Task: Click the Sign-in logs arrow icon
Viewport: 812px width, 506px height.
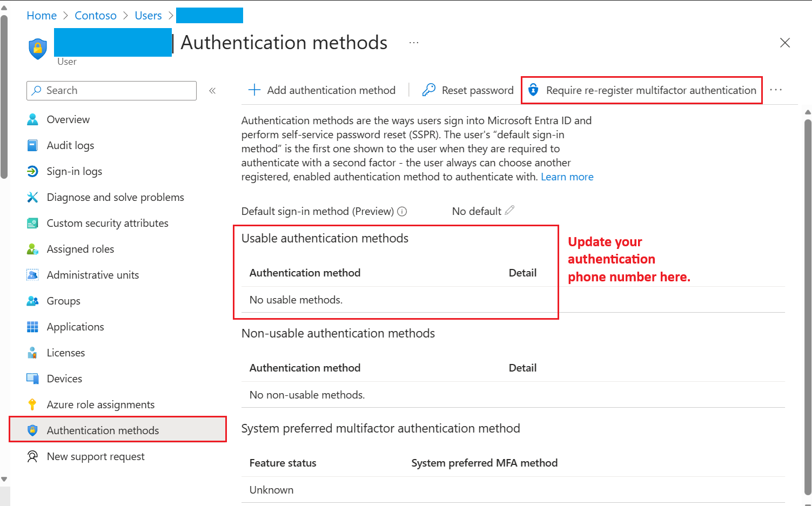Action: (x=32, y=171)
